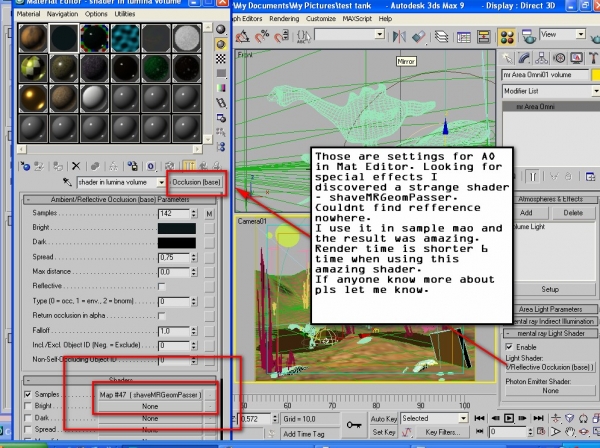Click the Reset Map/Mtl X icon

[76, 166]
